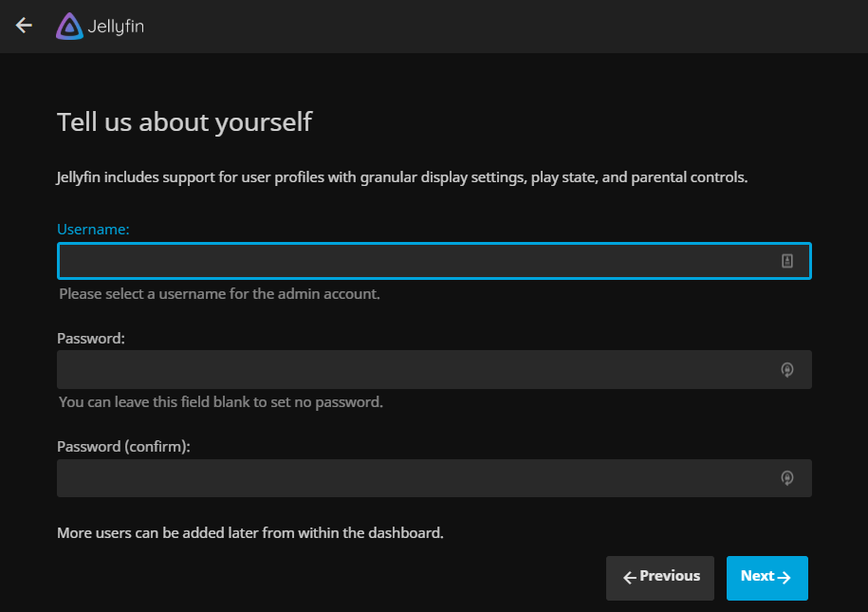
Task: Click the admin account username hint text
Action: coord(219,294)
